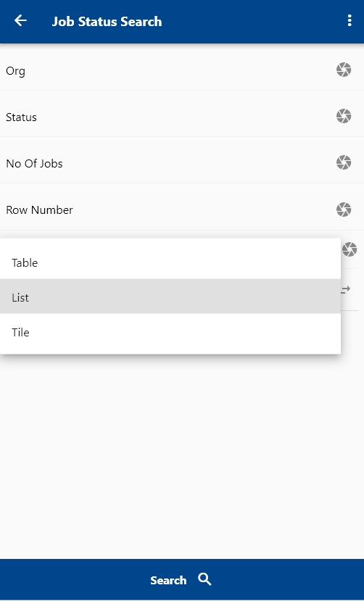
Task: Click the Job Status Search title
Action: [107, 22]
